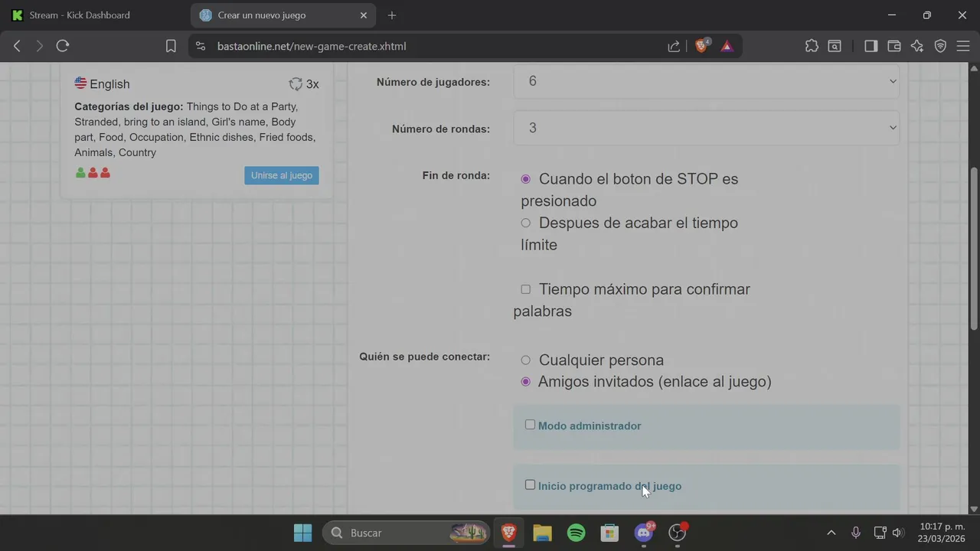Screen dimensions: 980x551
Task: Click the screenshot icon beside extensions
Action: point(835,46)
